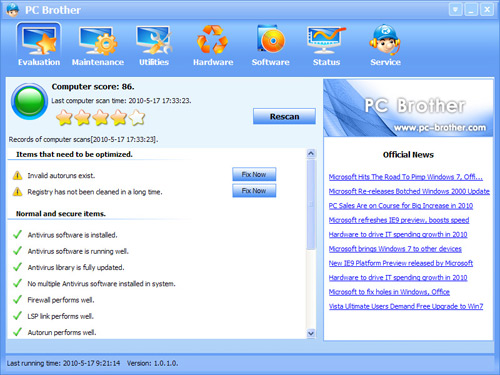This screenshot has height=375, width=500.
Task: Open news: Microsoft refreshes IE9 preview
Action: click(399, 220)
